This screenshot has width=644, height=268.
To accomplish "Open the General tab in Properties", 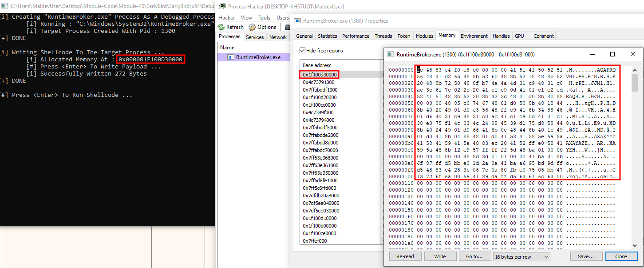I will tap(304, 36).
